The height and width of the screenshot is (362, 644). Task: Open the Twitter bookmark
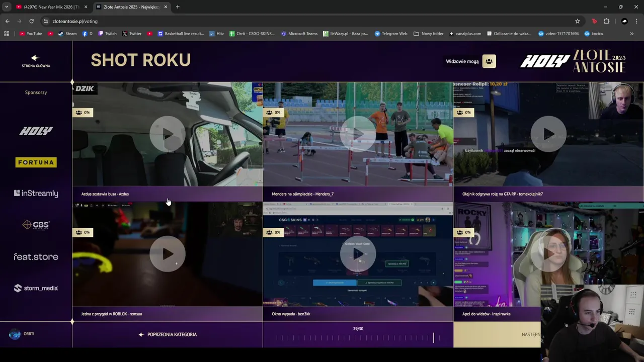pyautogui.click(x=132, y=34)
